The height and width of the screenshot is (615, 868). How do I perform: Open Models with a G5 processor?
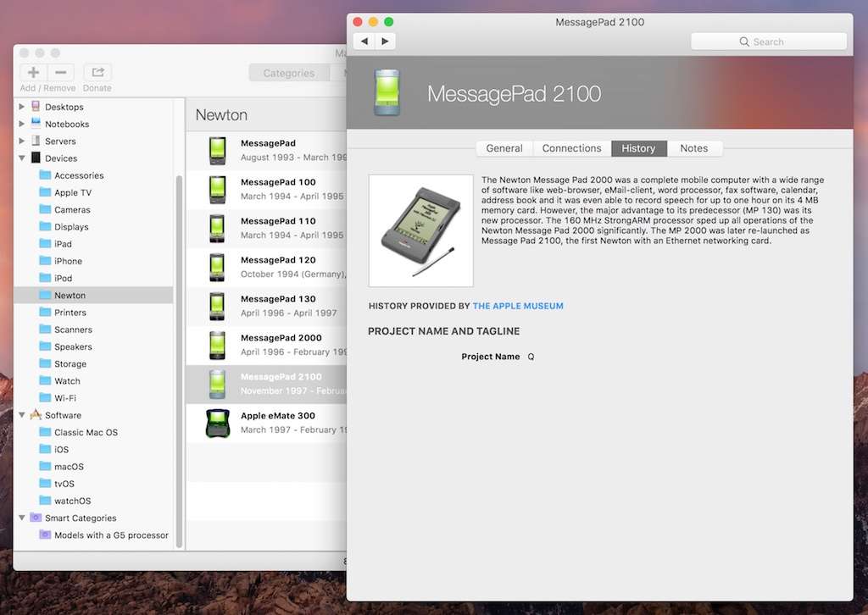111,535
